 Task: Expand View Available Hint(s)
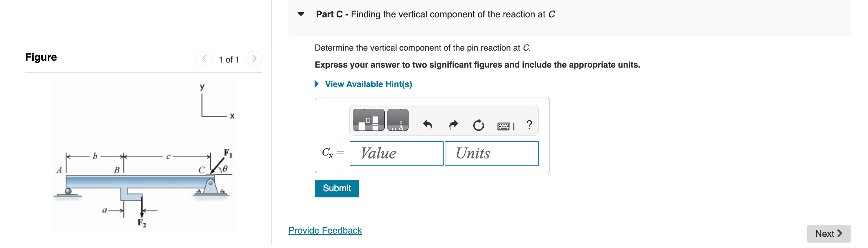(367, 84)
